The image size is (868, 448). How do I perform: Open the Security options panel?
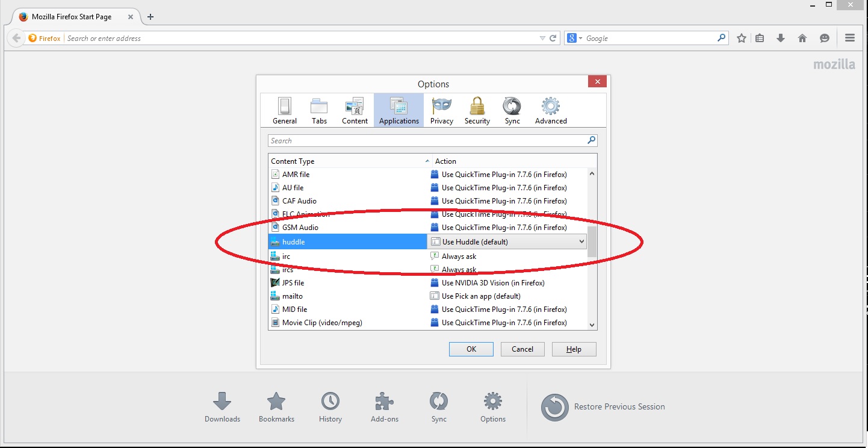(x=477, y=110)
